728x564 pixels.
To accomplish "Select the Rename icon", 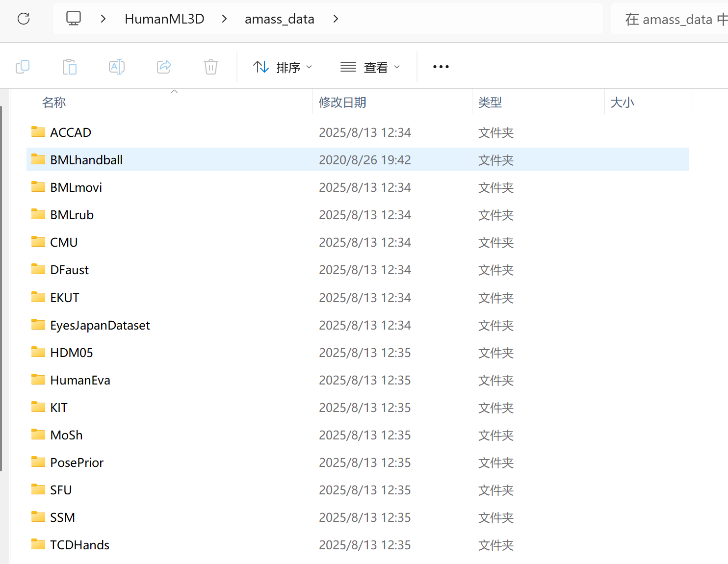I will pos(117,66).
